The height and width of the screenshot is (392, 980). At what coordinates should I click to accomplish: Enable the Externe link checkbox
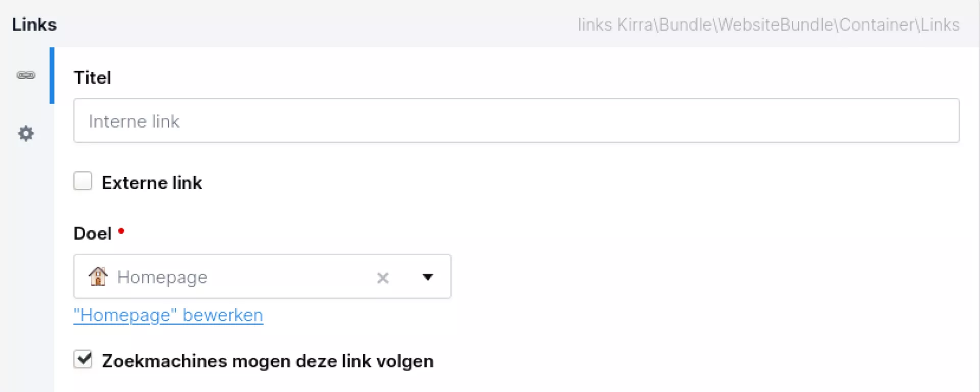[x=83, y=181]
